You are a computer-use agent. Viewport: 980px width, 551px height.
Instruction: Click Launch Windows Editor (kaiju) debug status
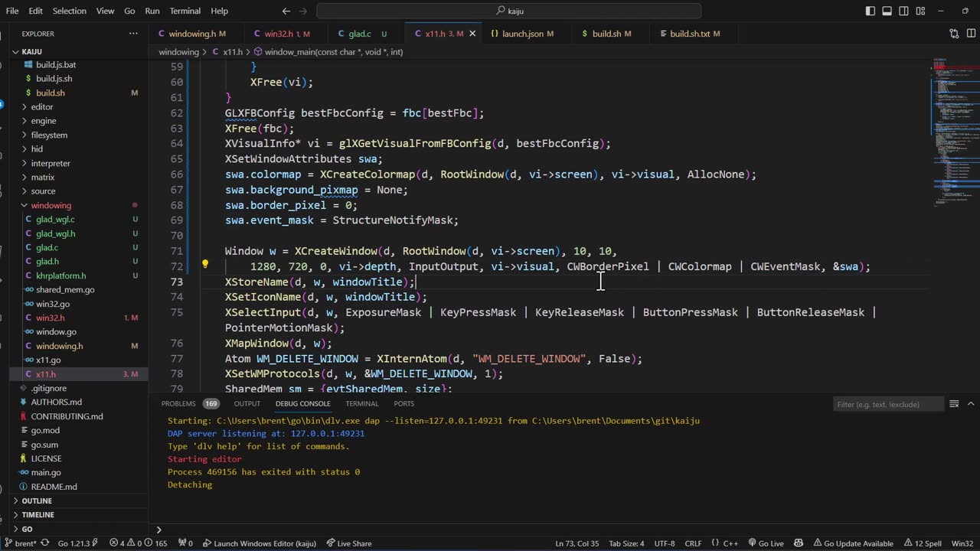(259, 543)
